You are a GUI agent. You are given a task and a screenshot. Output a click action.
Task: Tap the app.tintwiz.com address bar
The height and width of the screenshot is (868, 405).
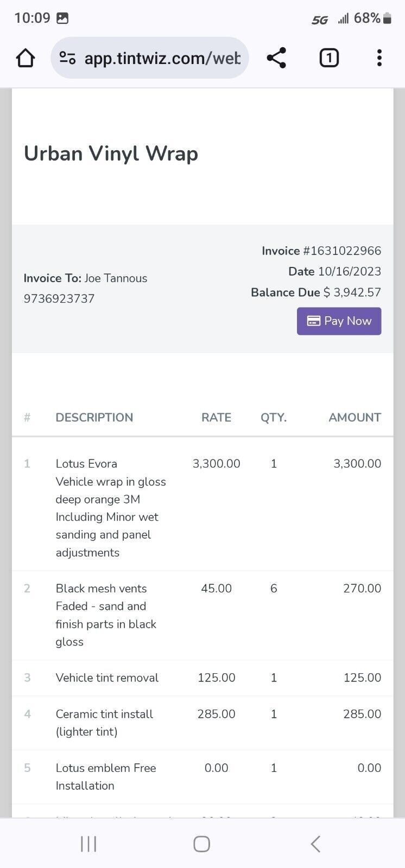pyautogui.click(x=162, y=58)
